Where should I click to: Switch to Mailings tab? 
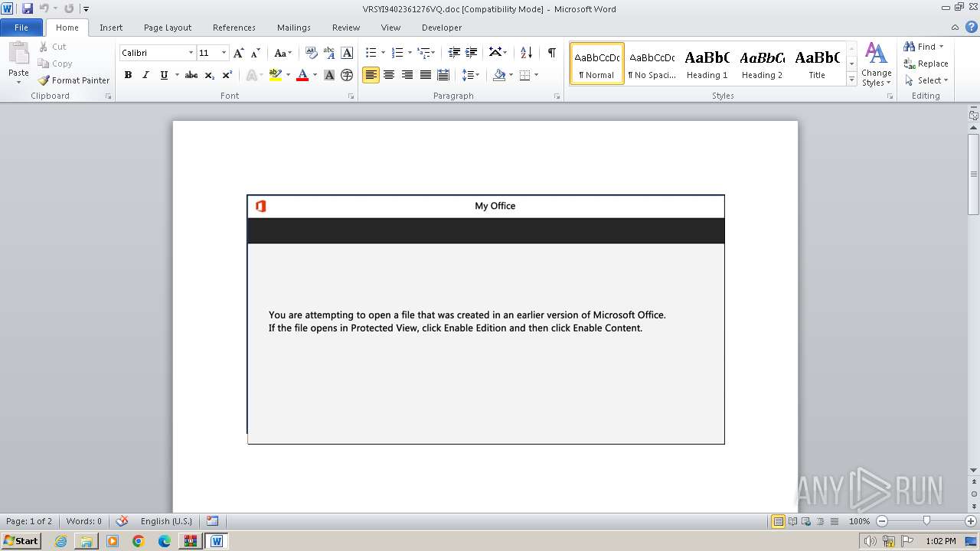click(294, 28)
